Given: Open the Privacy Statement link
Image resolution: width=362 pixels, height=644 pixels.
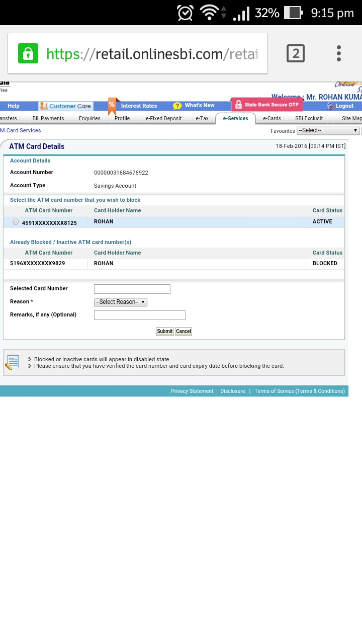Looking at the screenshot, I should point(192,391).
